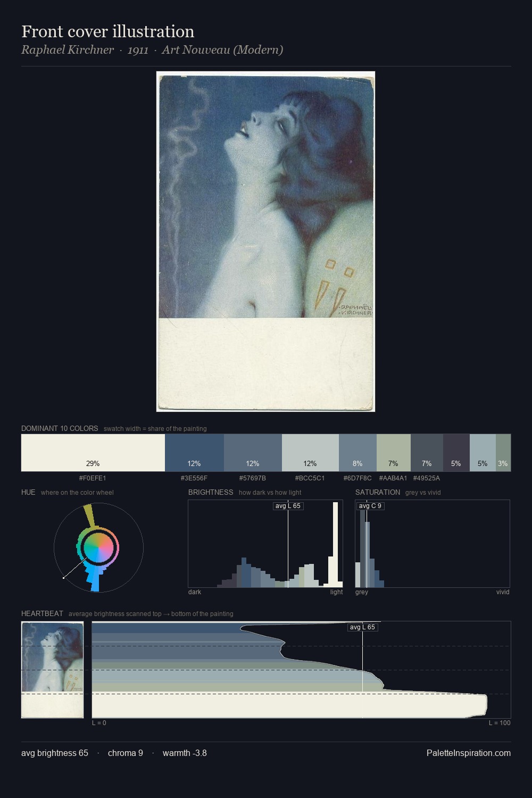Click the DOMINANT 10 COLORS heading

[60, 428]
